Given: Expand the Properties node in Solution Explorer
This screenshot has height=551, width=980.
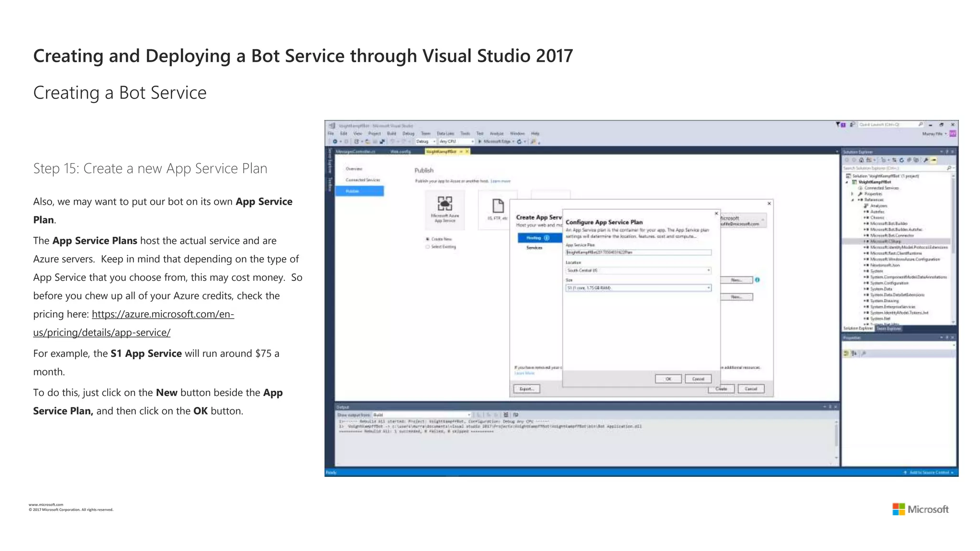Looking at the screenshot, I should tap(852, 194).
